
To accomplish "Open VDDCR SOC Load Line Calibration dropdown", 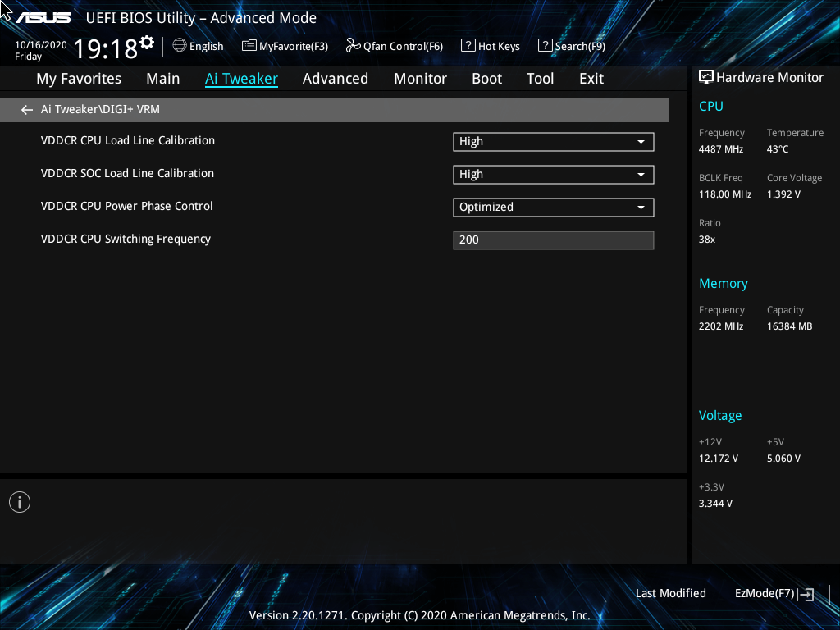I will (x=554, y=175).
